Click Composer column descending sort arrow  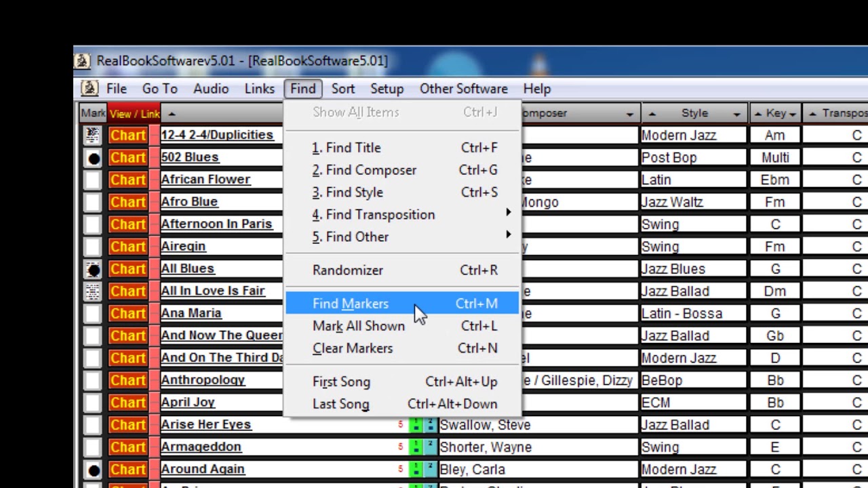point(630,114)
